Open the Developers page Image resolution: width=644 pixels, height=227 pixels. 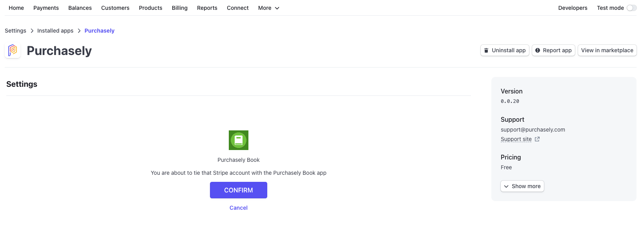point(573,8)
